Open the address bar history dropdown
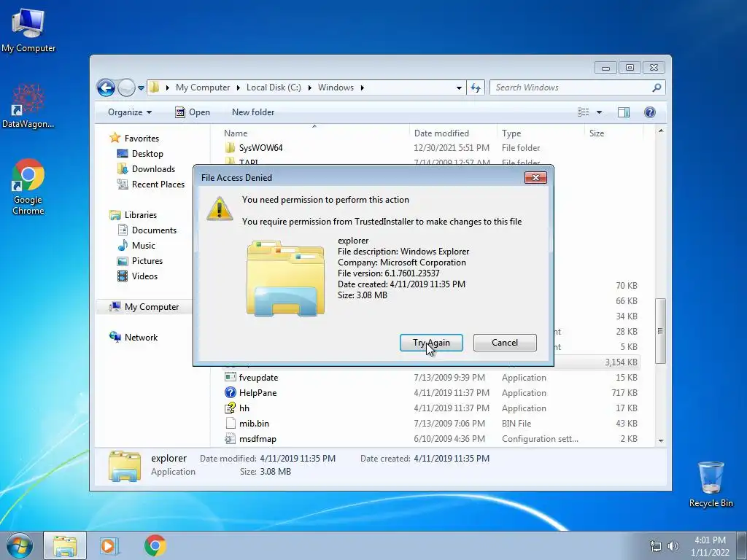This screenshot has width=747, height=560. click(x=459, y=87)
